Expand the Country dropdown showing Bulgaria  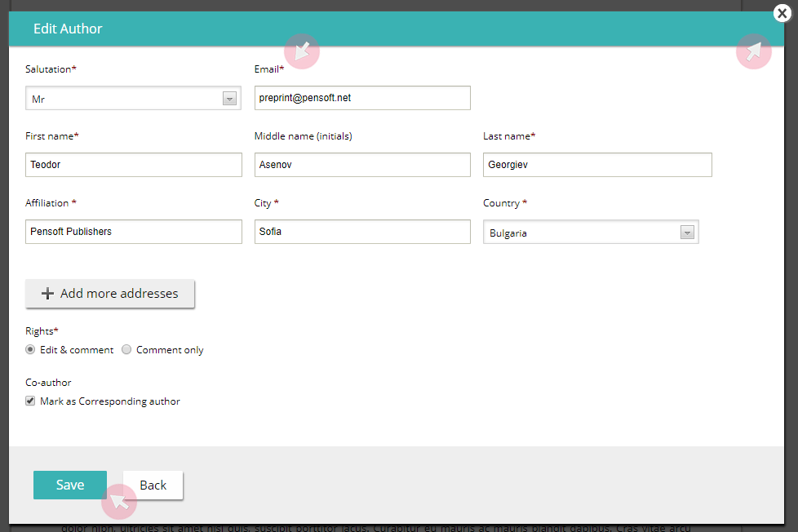pos(591,233)
